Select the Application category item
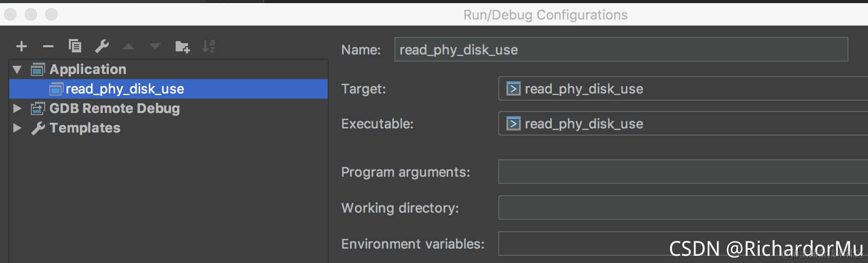Screen dimensions: 868x263 pyautogui.click(x=88, y=69)
